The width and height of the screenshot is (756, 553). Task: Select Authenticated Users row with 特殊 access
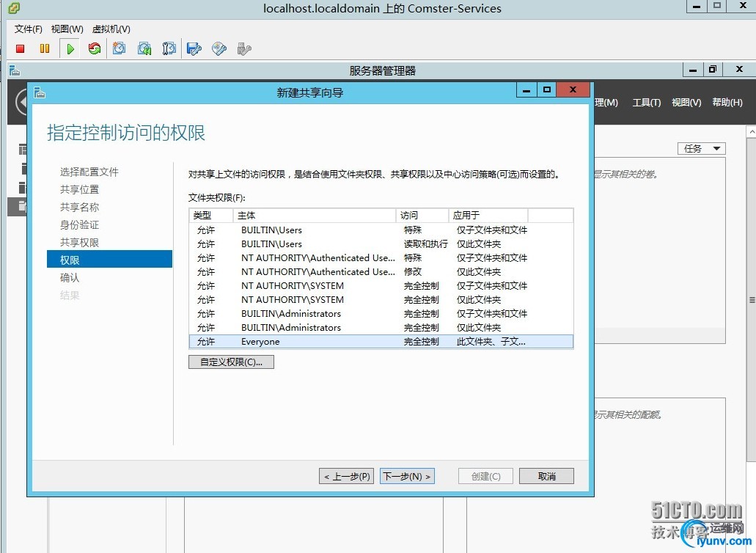pos(381,258)
